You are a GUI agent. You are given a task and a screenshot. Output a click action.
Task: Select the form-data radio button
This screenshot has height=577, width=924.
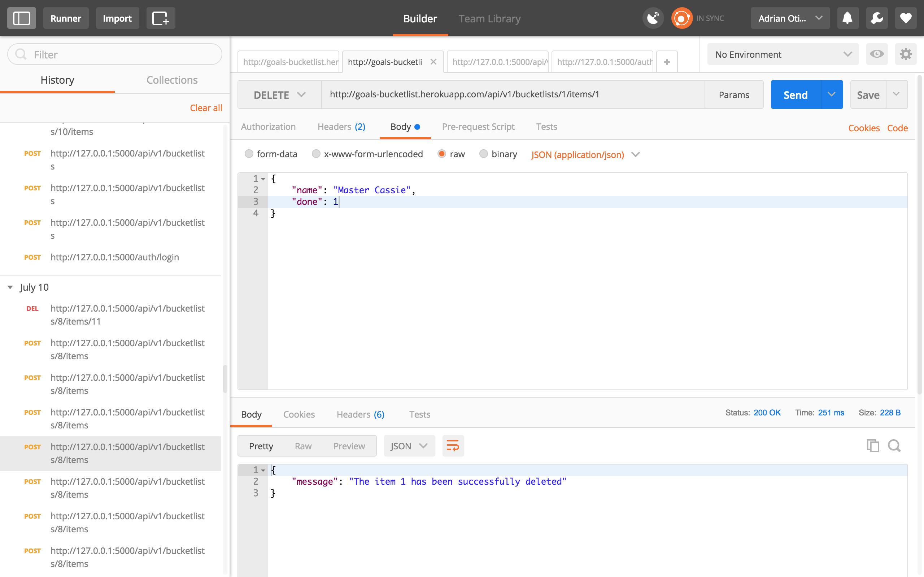249,154
